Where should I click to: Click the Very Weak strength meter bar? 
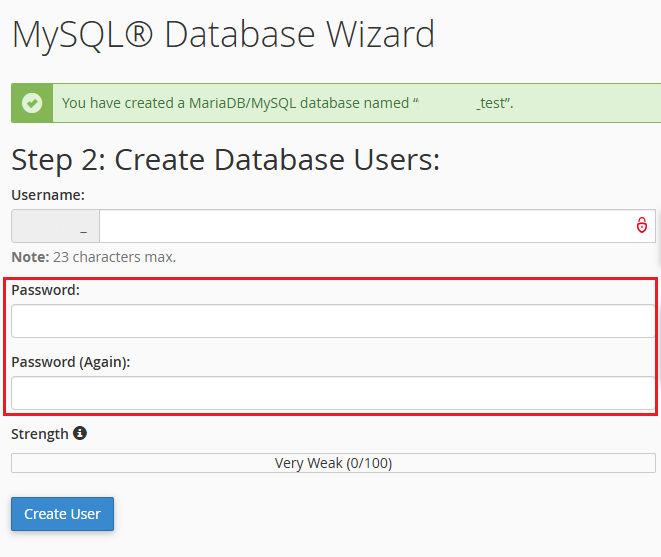click(333, 463)
